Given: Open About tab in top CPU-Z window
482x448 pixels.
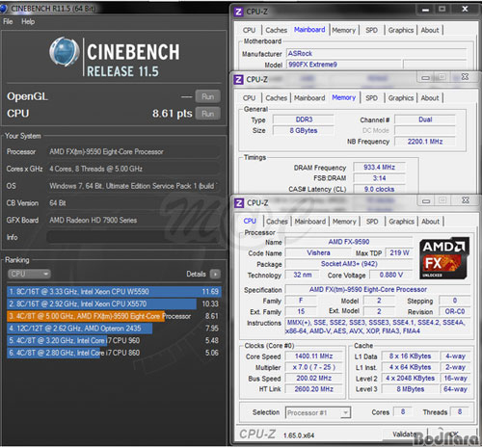Looking at the screenshot, I should pos(430,30).
